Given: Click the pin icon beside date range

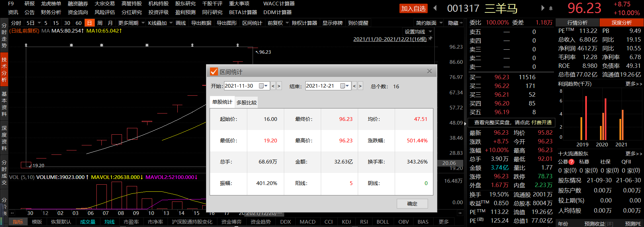Looking at the screenshot, I should click(430, 39).
